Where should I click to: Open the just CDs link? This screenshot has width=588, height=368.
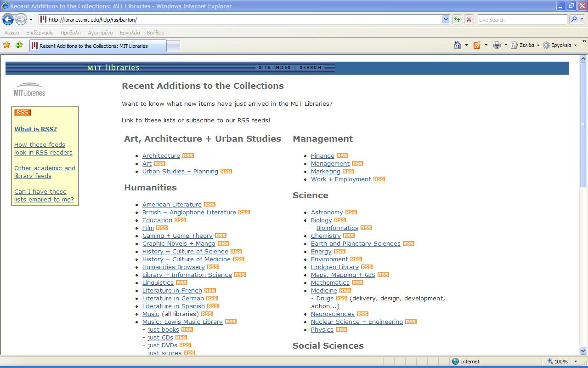pos(160,338)
